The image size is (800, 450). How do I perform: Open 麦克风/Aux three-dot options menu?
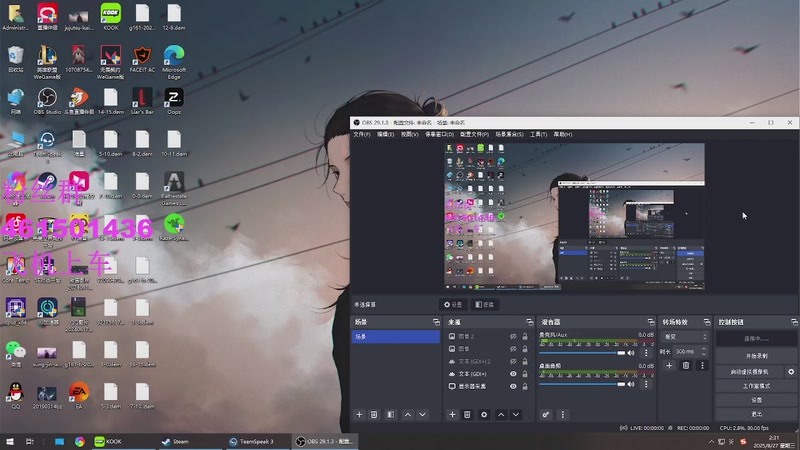click(x=646, y=353)
